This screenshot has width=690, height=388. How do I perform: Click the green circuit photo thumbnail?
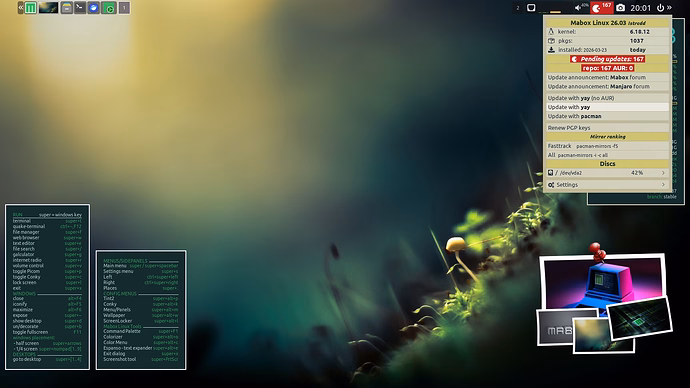(640, 319)
